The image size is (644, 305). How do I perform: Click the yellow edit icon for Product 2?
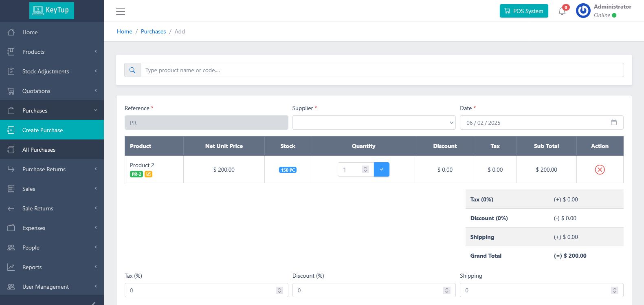pos(149,174)
